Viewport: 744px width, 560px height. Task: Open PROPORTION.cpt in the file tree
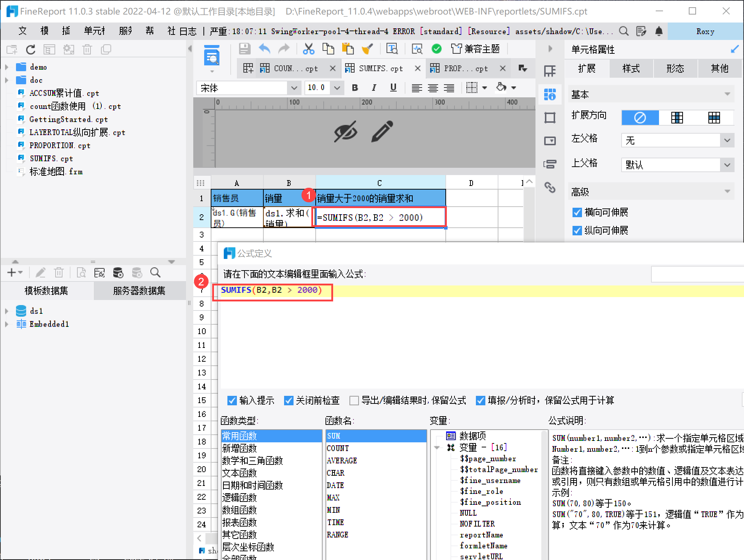pyautogui.click(x=60, y=146)
